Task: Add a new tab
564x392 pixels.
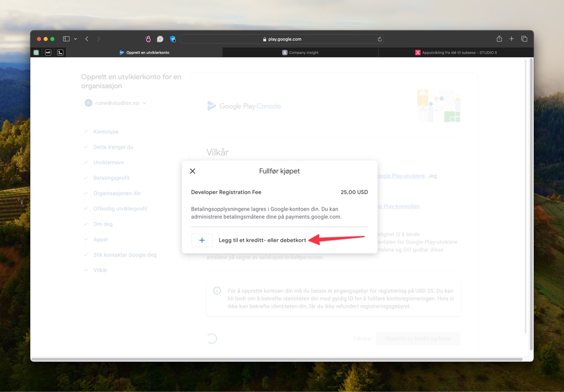Action: (x=511, y=39)
